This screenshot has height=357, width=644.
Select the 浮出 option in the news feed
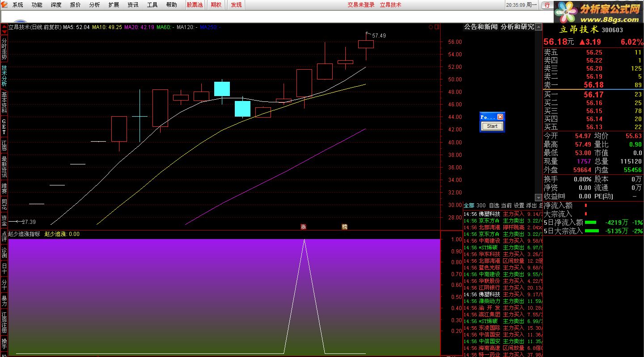click(x=531, y=206)
